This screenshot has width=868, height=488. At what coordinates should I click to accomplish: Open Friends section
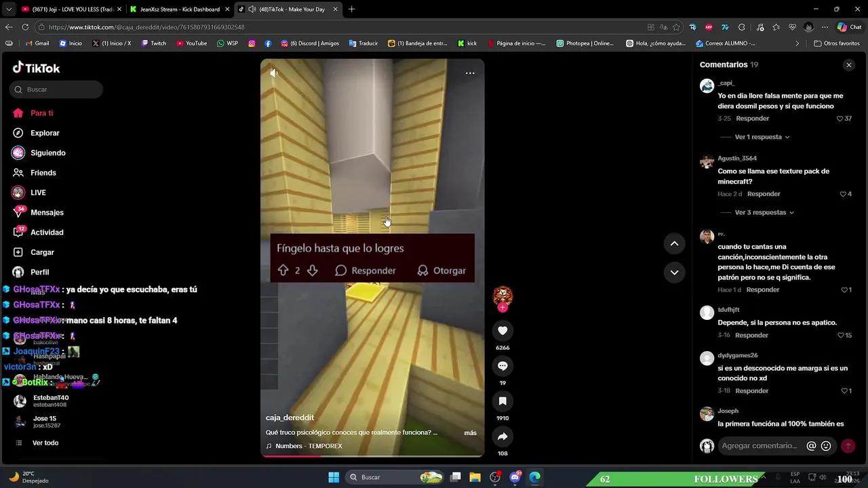43,173
